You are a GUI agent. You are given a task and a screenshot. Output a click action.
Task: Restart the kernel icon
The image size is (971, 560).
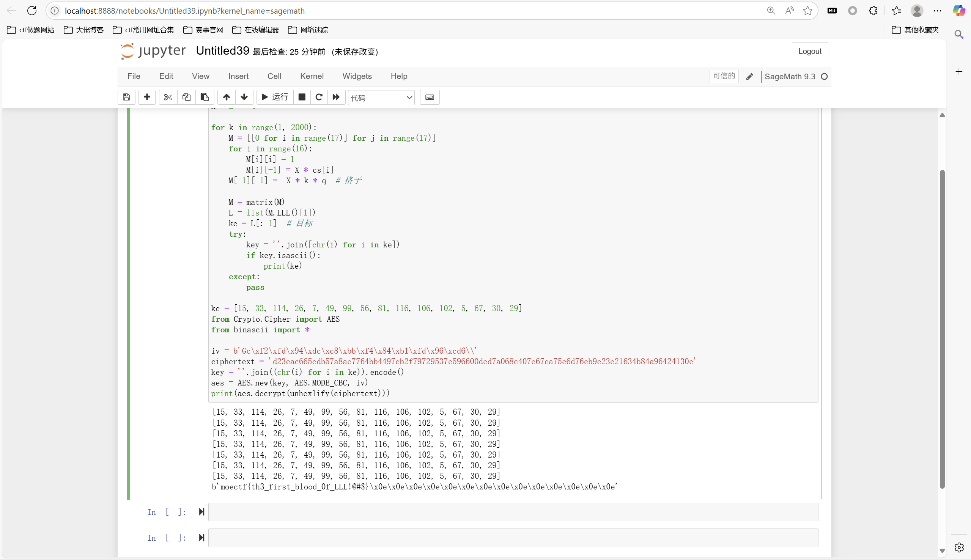(319, 97)
